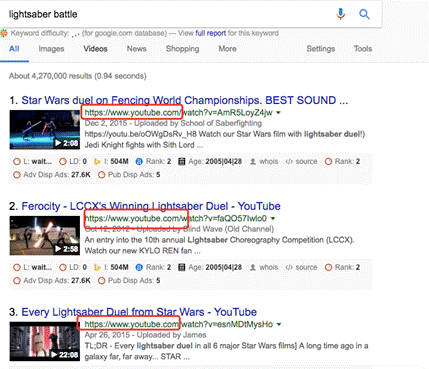This screenshot has width=429, height=369.
Task: Expand dropdown arrow next to esnMDtMysHo URL
Action: 279,324
